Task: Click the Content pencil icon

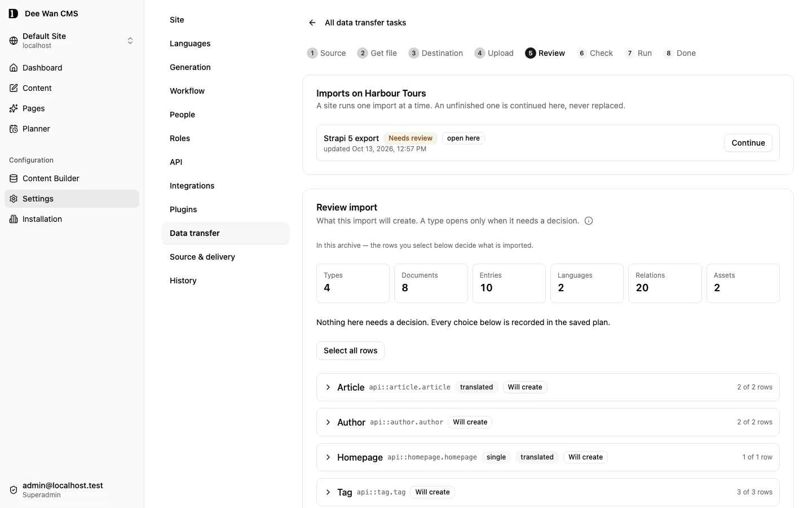Action: (14, 88)
